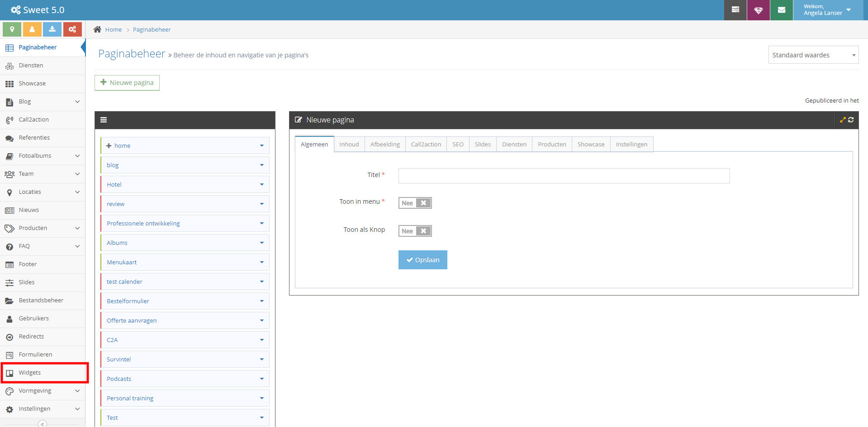Switch to the Call2action tab
This screenshot has height=427, width=868.
pyautogui.click(x=426, y=145)
